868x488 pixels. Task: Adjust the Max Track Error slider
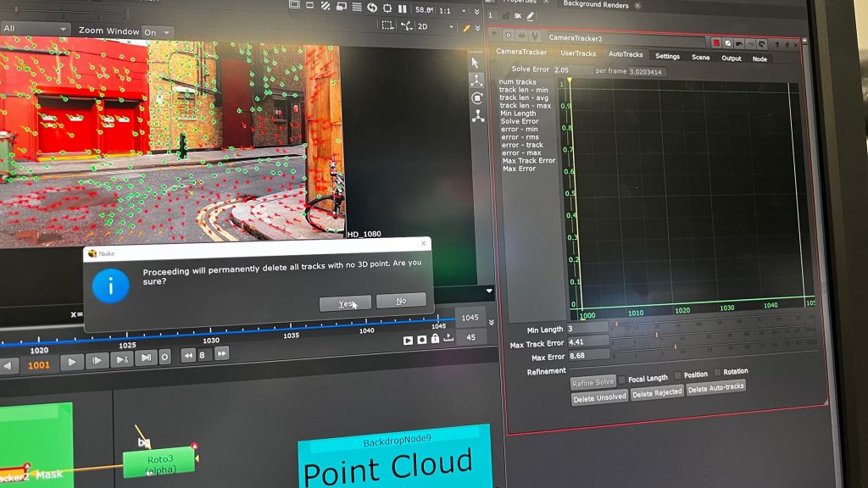pyautogui.click(x=714, y=335)
